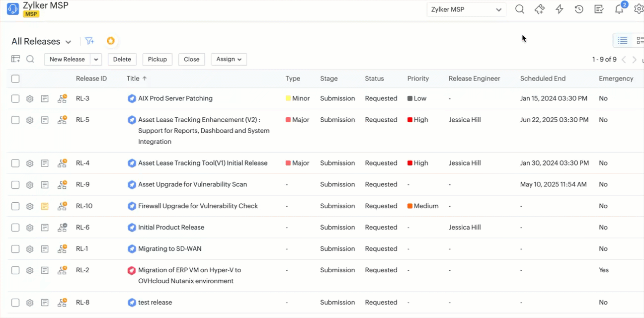Click the advanced filter funnel icon
This screenshot has width=644, height=318.
coord(89,41)
